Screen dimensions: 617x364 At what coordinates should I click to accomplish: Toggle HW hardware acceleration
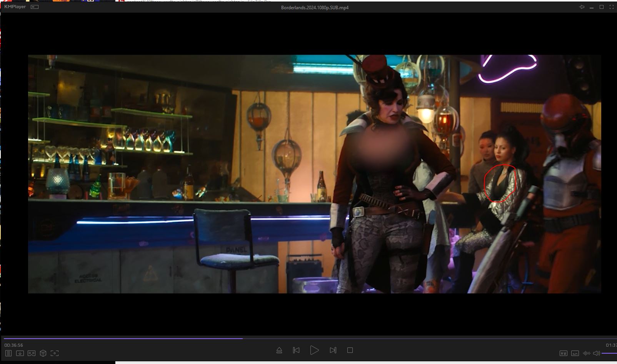563,353
